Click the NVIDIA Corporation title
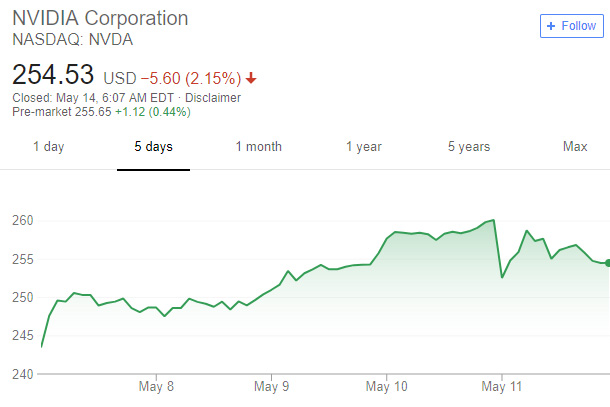 (100, 19)
